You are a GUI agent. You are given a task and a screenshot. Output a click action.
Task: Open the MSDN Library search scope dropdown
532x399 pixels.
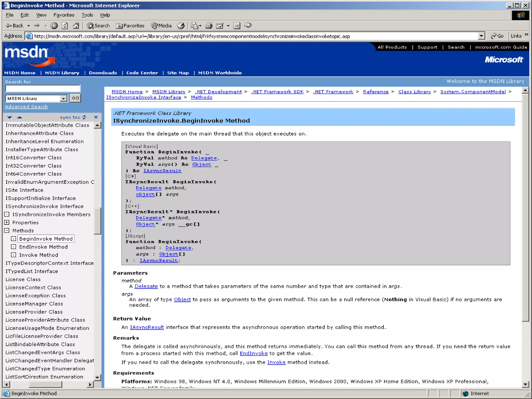63,98
